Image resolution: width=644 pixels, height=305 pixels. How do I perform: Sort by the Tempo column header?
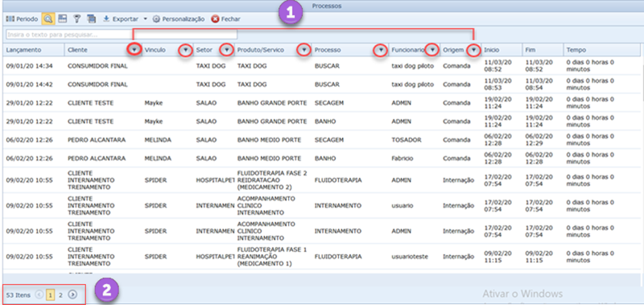point(601,50)
